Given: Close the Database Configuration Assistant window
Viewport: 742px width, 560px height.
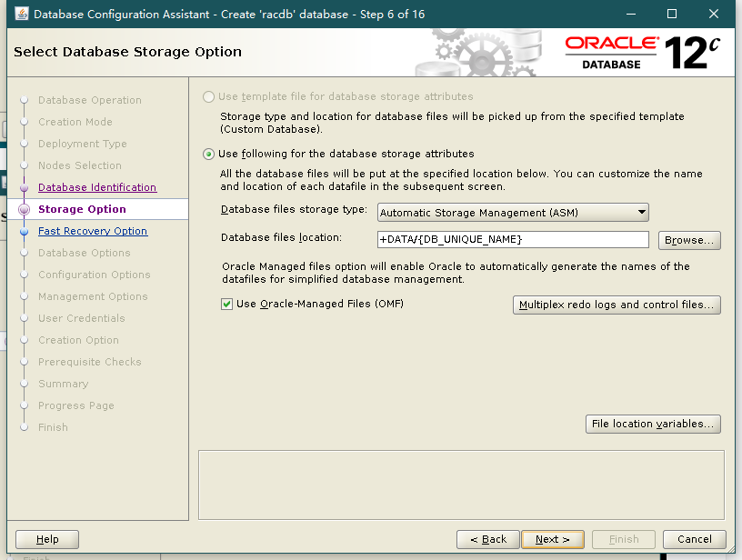Looking at the screenshot, I should click(714, 14).
